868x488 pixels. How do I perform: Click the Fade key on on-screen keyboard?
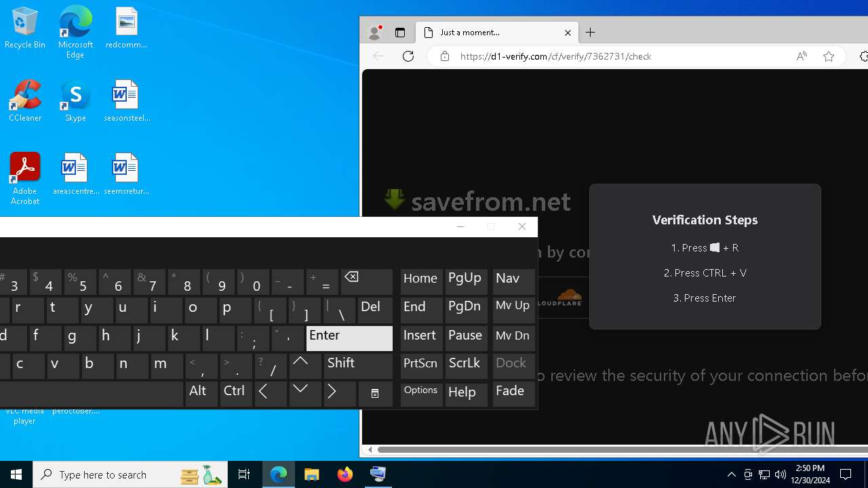(x=514, y=394)
